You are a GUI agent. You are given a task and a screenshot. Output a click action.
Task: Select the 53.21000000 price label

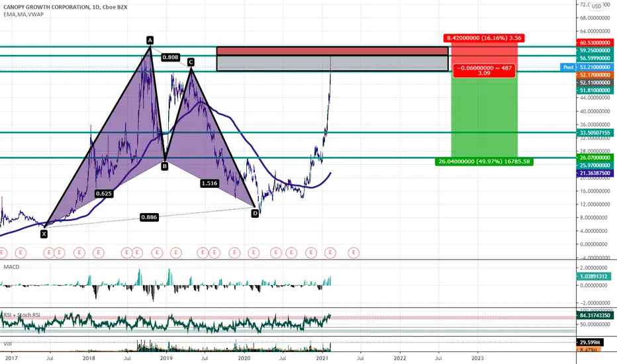(x=594, y=68)
